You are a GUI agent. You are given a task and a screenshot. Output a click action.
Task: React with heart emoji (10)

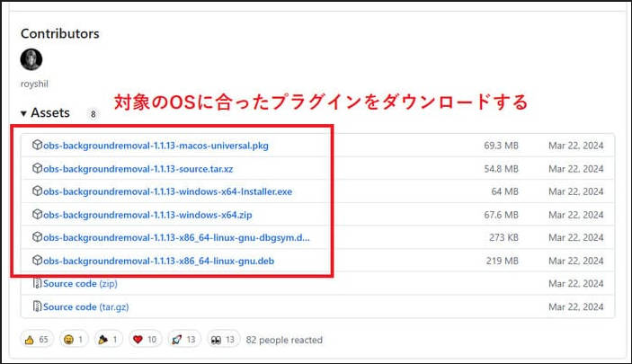(x=145, y=340)
